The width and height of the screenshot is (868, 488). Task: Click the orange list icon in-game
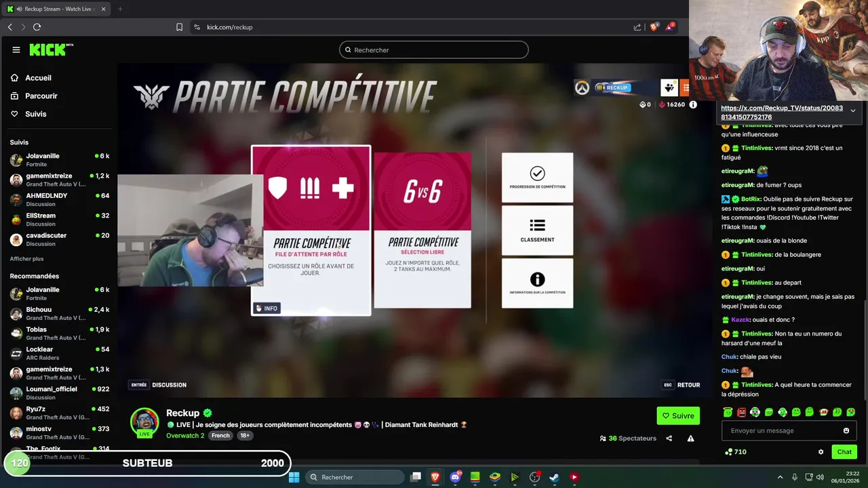[x=685, y=87]
